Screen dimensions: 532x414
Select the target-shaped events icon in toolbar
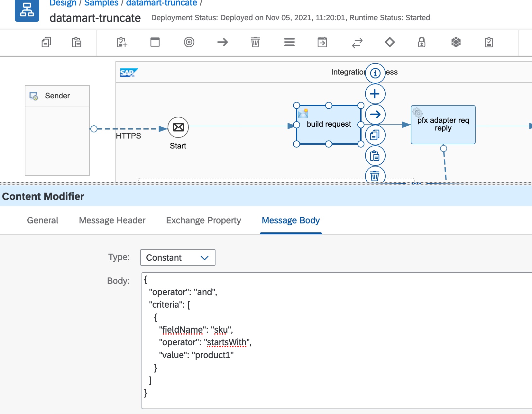(189, 42)
